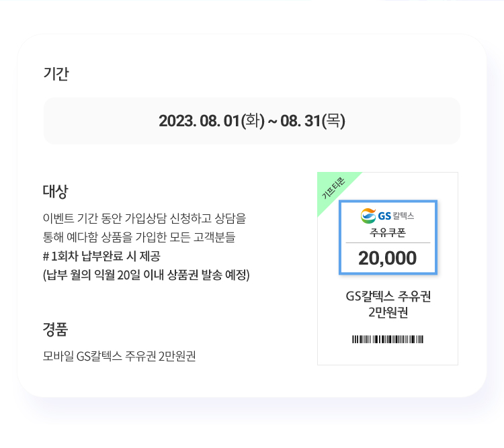Click the 주유쿠폰 label on coupon card
504x448 pixels.
pos(388,232)
